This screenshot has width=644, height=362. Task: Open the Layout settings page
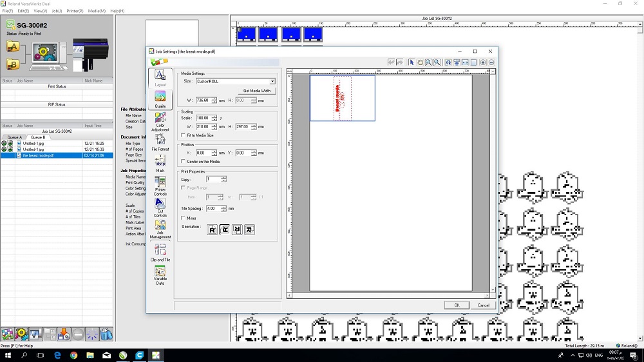click(160, 78)
